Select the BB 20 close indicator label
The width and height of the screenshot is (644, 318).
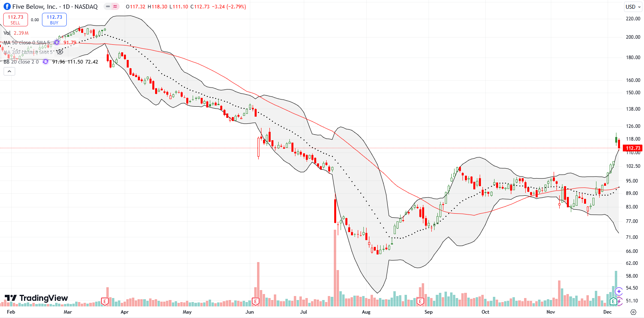pos(21,62)
